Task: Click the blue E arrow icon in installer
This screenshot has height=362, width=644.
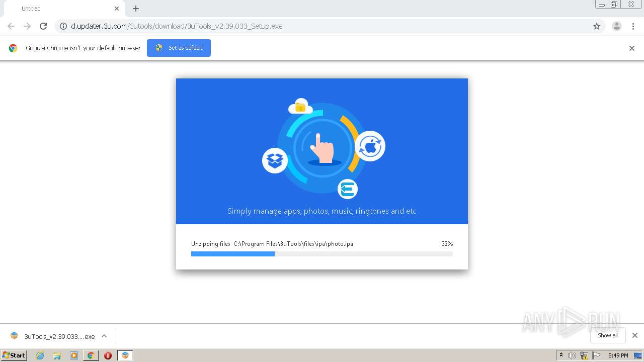Action: click(x=347, y=189)
